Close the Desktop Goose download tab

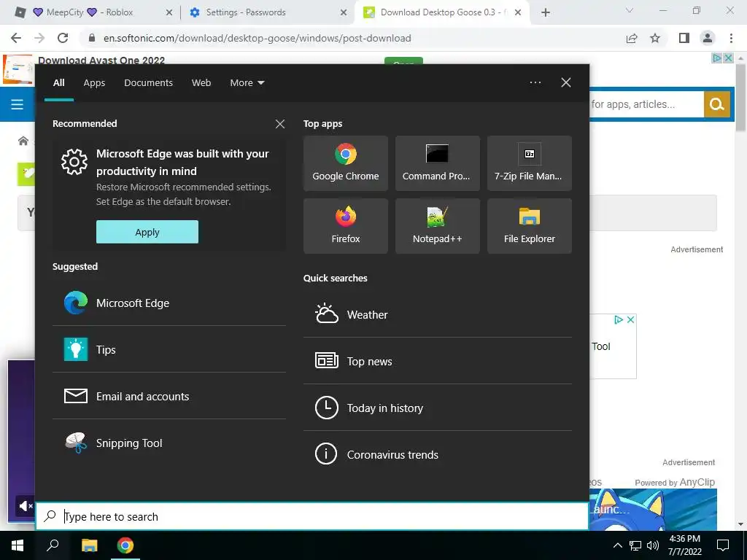pyautogui.click(x=519, y=12)
